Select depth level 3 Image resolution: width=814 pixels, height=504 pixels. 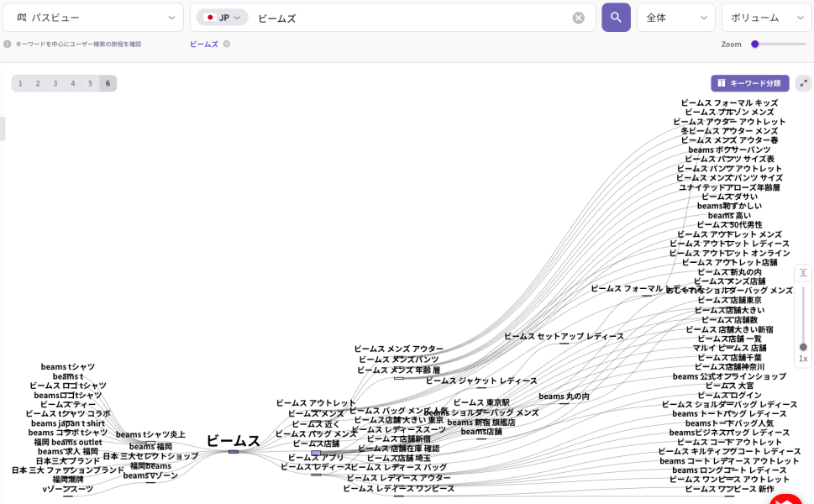pyautogui.click(x=55, y=83)
